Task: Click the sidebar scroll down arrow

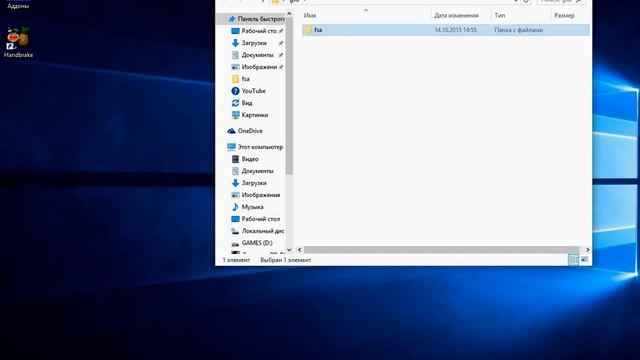Action: [x=289, y=250]
